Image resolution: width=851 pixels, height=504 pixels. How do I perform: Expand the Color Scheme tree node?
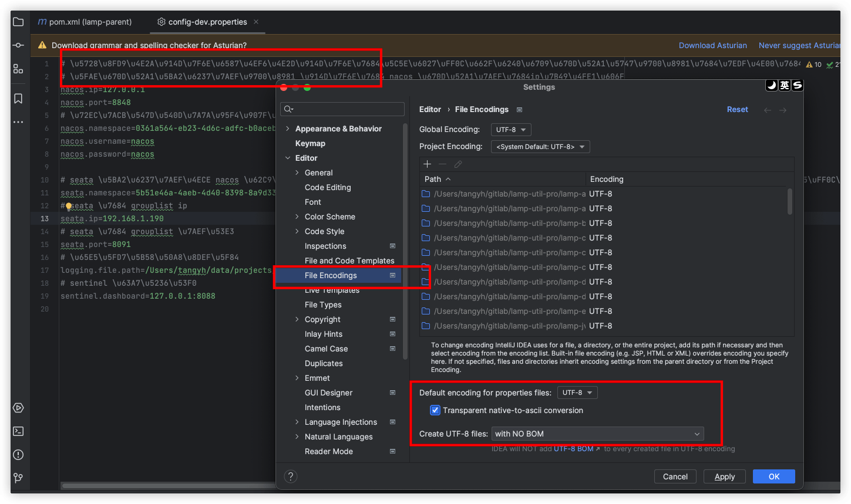click(297, 217)
